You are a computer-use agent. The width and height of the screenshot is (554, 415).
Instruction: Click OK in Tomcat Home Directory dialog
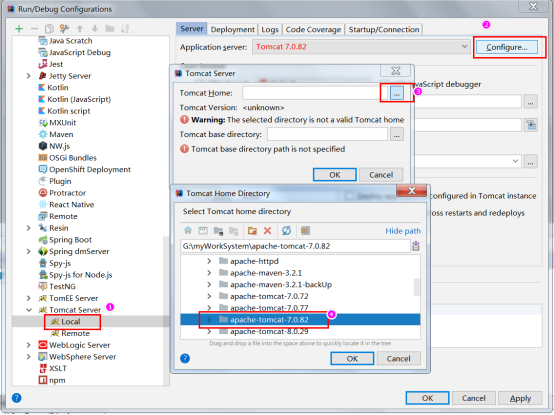click(352, 358)
